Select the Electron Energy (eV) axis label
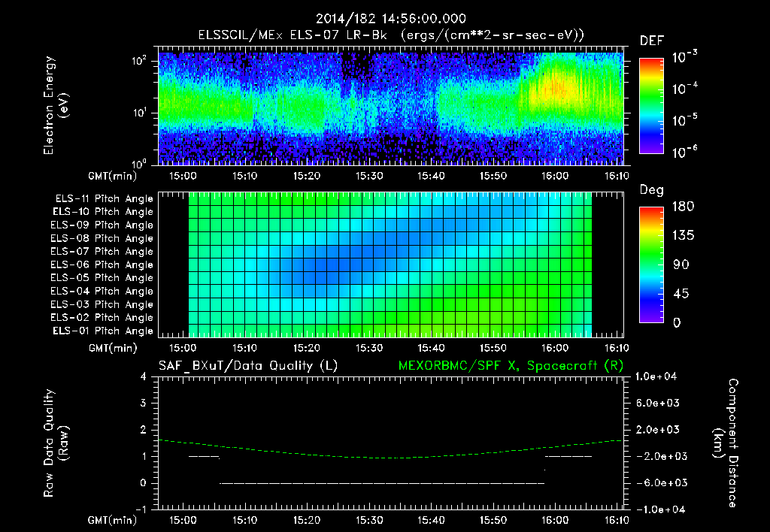770x532 pixels. coord(56,105)
